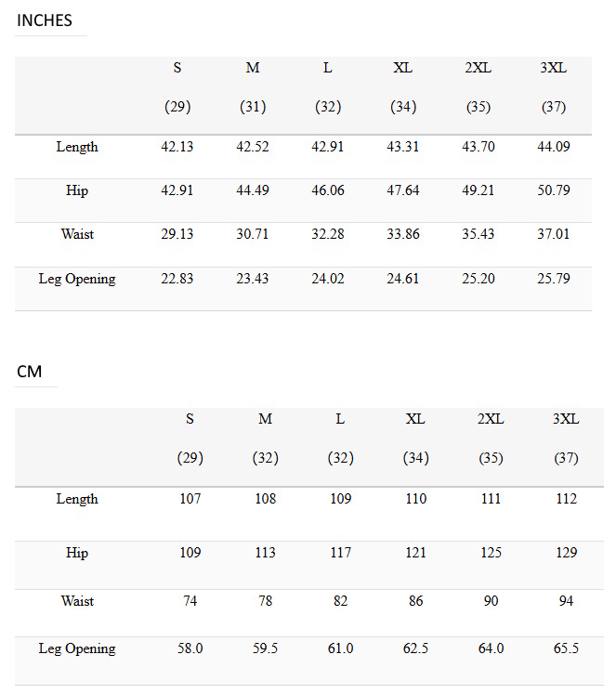The image size is (616, 694).
Task: Click the INCHES section heading
Action: pos(45,20)
